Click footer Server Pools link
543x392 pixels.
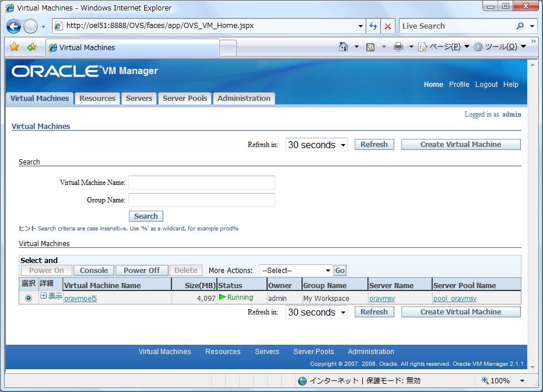point(313,352)
